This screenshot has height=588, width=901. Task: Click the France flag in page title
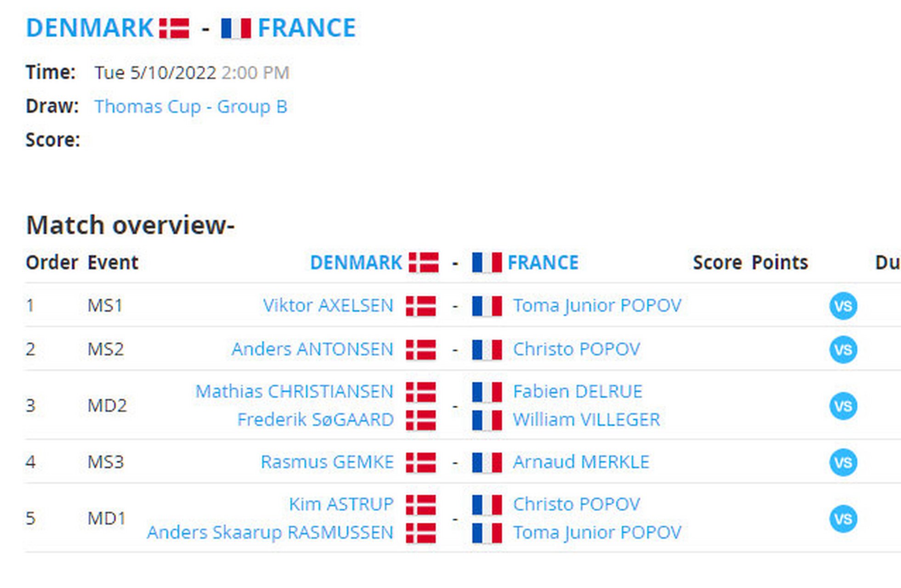(236, 28)
